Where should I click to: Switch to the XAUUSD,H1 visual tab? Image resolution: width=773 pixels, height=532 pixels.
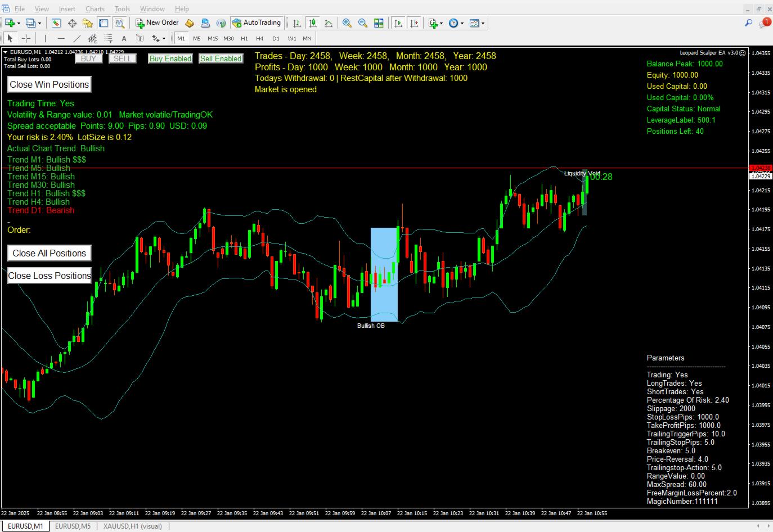point(133,526)
